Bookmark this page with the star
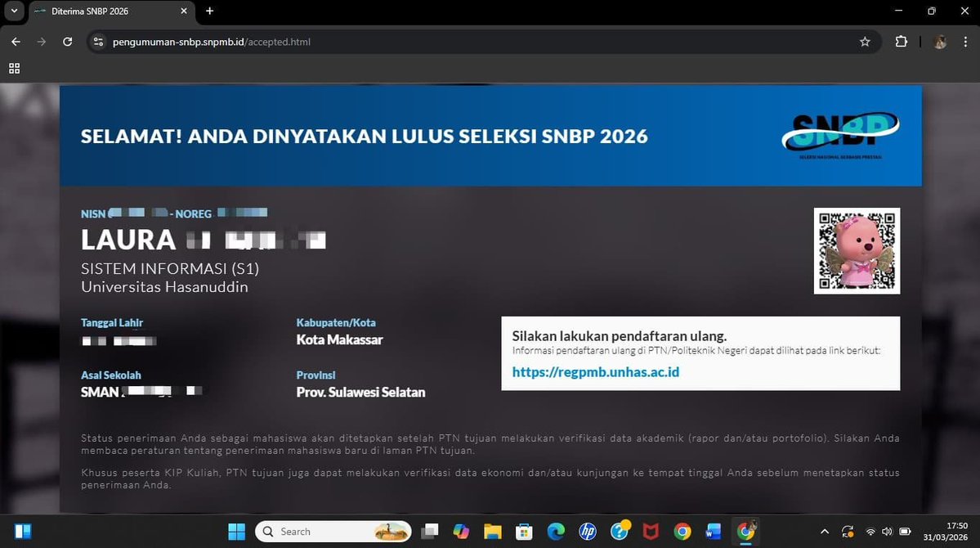Screen dimensions: 980x548 coord(865,42)
